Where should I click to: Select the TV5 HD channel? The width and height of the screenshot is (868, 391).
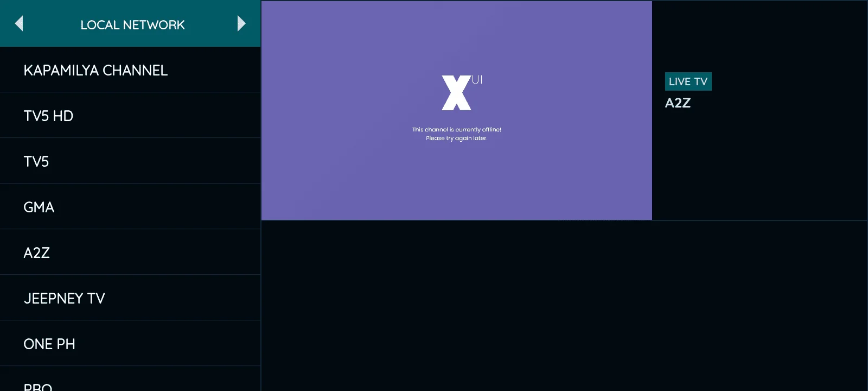click(x=130, y=116)
